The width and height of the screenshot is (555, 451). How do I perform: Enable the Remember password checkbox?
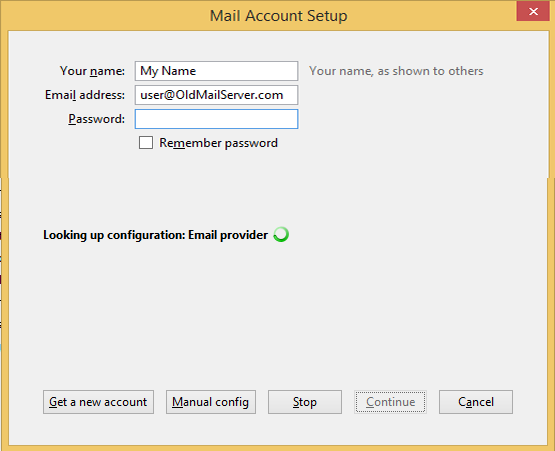point(146,143)
